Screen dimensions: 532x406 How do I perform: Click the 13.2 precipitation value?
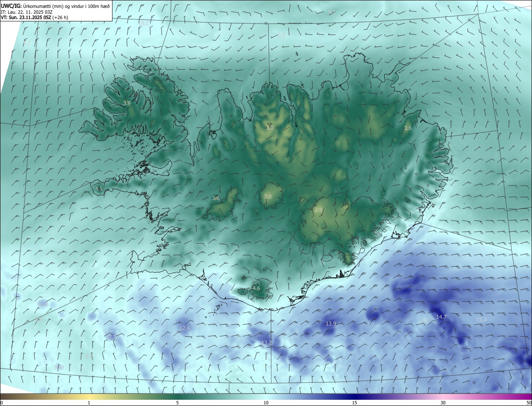266,342
